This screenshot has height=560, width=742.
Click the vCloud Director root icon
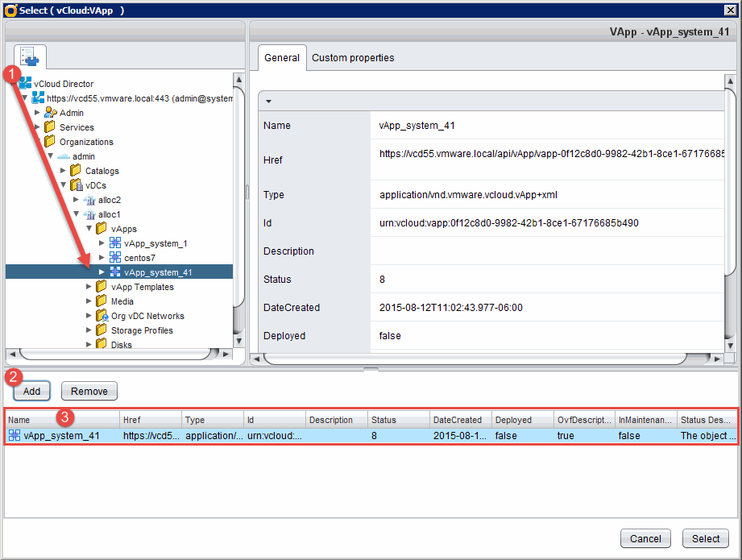tap(25, 84)
